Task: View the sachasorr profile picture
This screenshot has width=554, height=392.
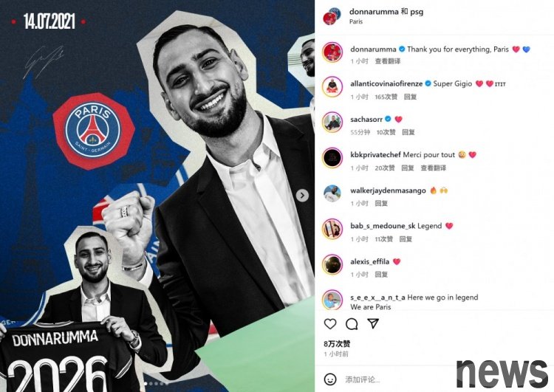Action: [x=332, y=122]
